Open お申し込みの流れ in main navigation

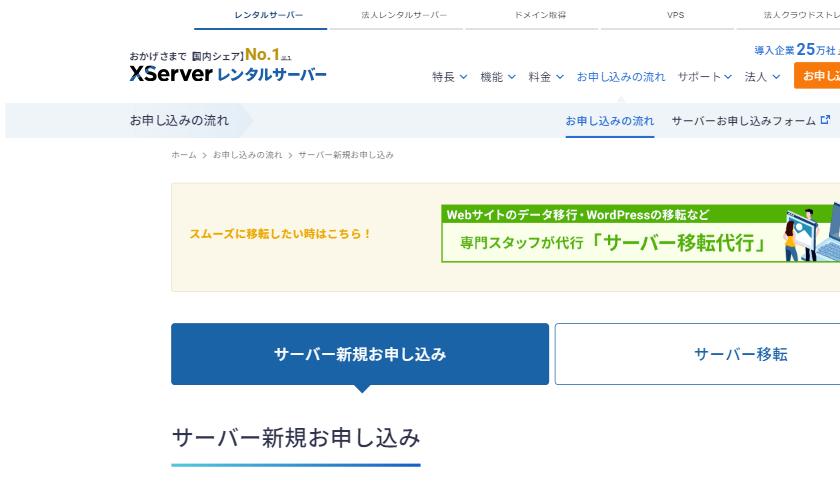pyautogui.click(x=621, y=77)
